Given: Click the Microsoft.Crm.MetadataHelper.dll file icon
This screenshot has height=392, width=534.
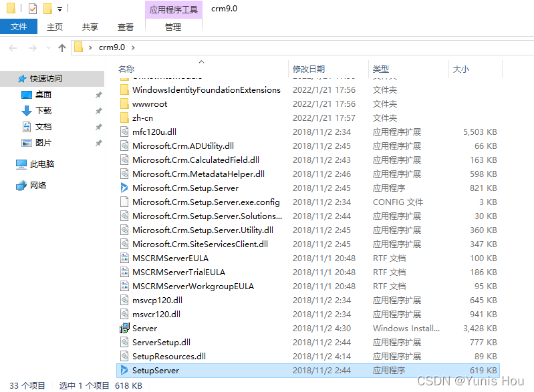Looking at the screenshot, I should [x=125, y=174].
